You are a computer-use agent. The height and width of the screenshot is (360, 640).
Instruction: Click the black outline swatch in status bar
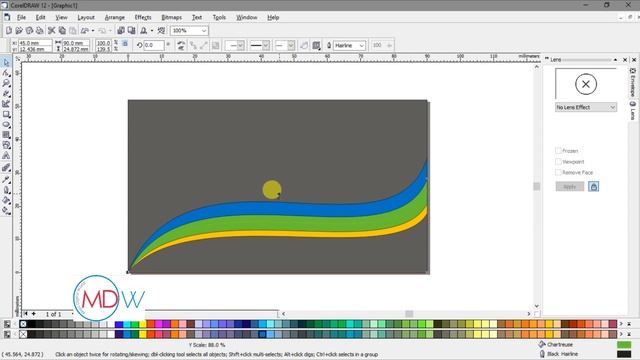coord(624,354)
